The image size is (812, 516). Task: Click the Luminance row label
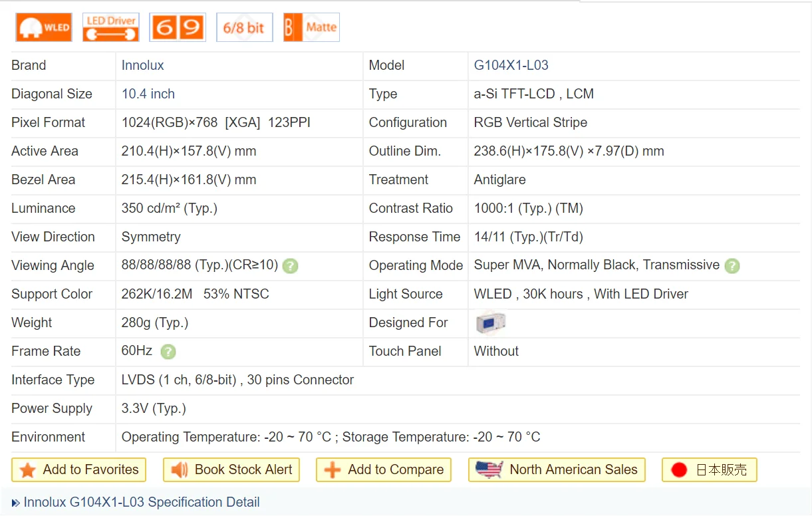click(43, 208)
